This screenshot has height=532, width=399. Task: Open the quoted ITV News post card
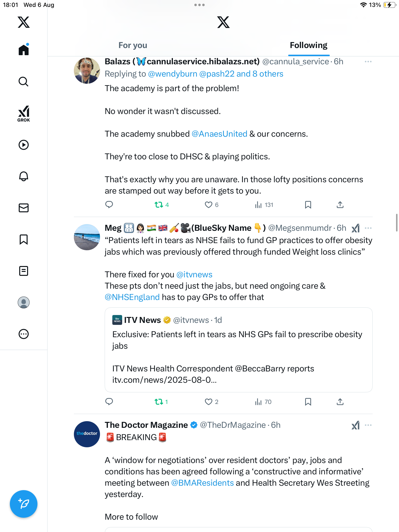[238, 350]
